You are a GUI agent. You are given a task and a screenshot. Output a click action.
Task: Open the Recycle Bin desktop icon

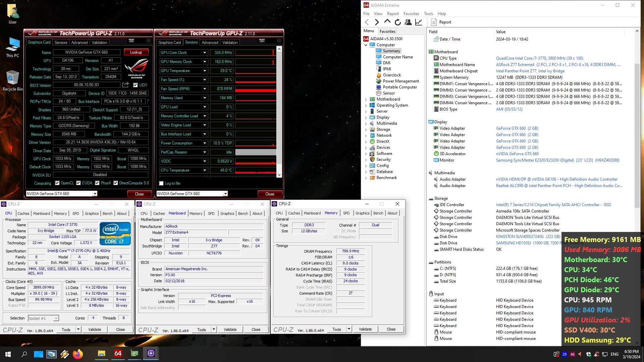[x=12, y=81]
